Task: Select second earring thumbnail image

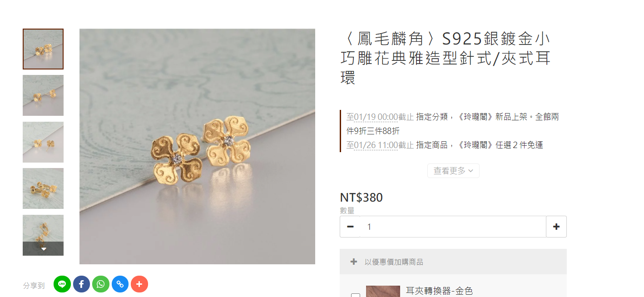Action: click(43, 95)
